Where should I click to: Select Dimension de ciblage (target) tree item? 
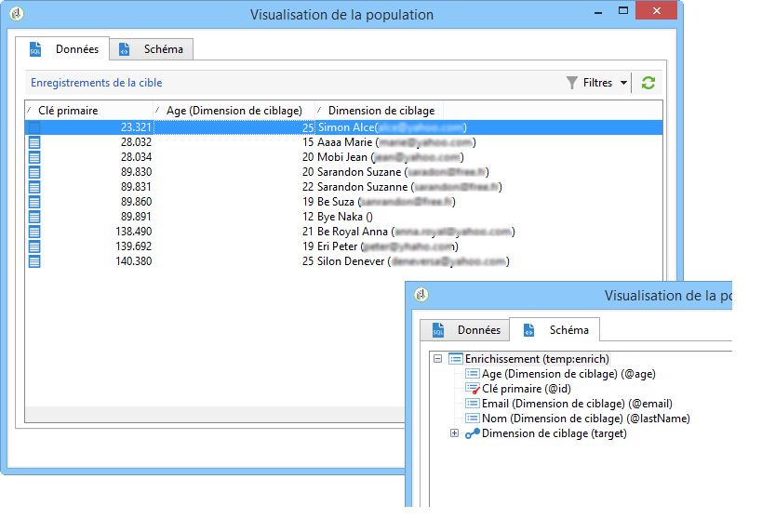555,433
